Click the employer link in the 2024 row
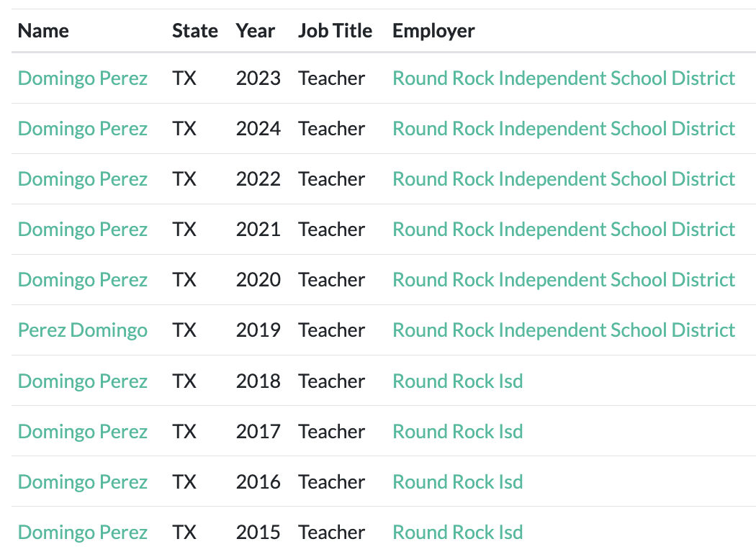 (563, 128)
